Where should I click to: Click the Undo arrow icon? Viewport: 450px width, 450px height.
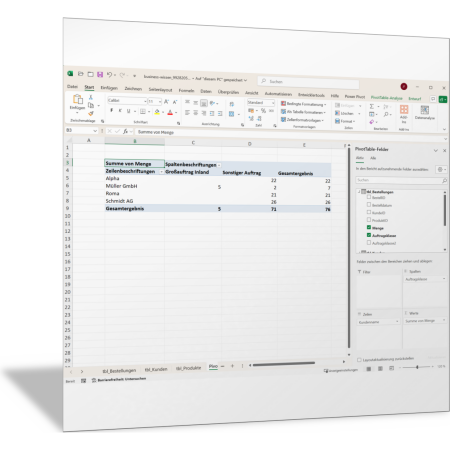coord(109,75)
